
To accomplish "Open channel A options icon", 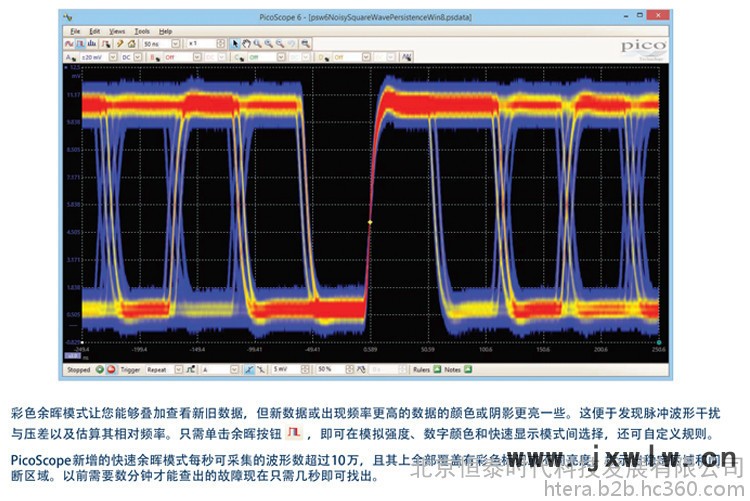I will 71,57.
